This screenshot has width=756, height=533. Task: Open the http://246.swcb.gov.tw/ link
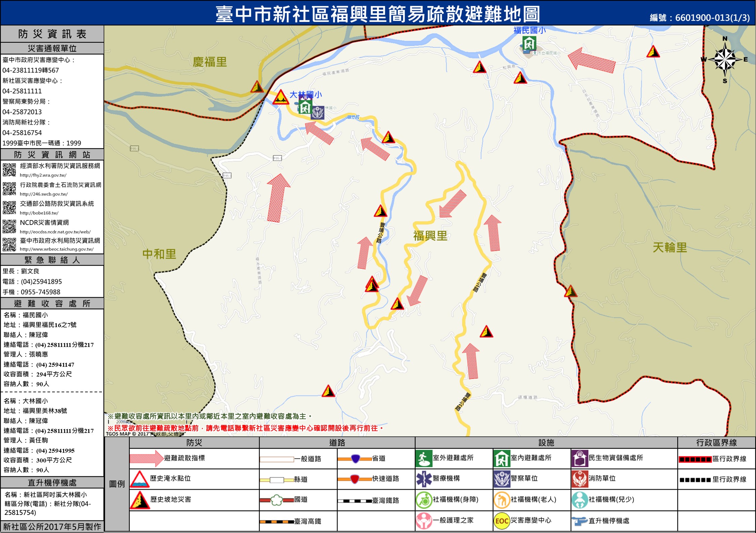[x=44, y=194]
